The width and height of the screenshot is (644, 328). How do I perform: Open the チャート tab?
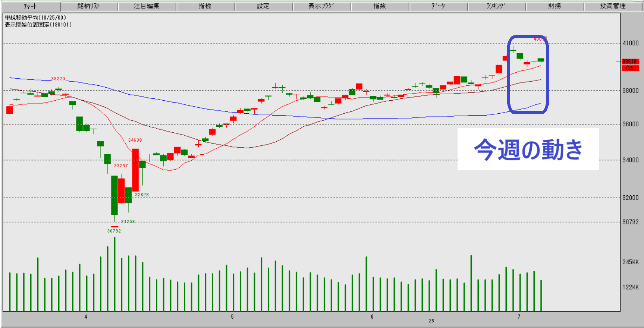[30, 6]
